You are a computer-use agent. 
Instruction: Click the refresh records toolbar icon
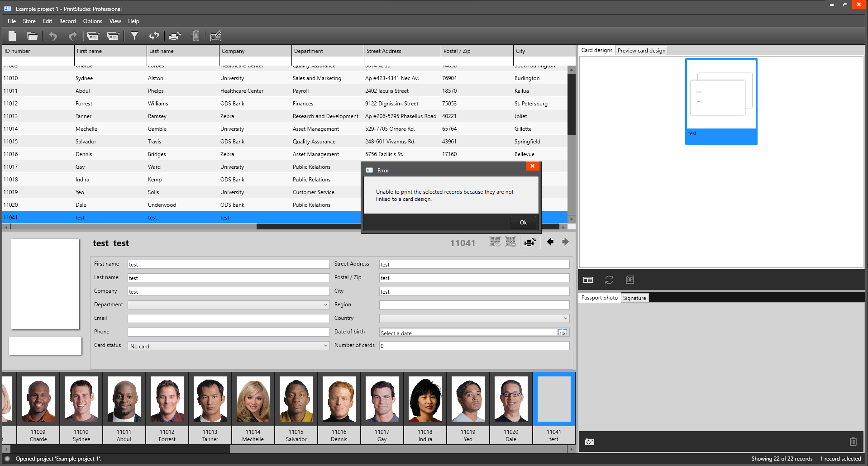(x=154, y=36)
